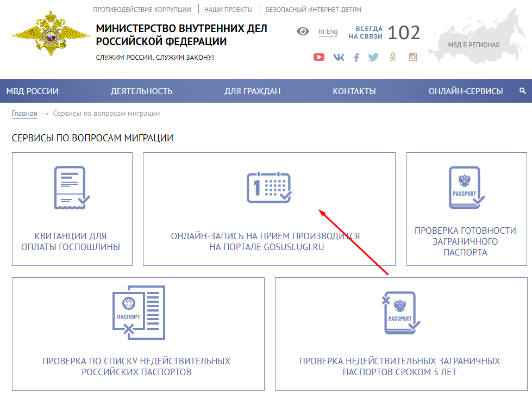Switch to English with In Eng link
This screenshot has width=532, height=398.
tap(328, 32)
